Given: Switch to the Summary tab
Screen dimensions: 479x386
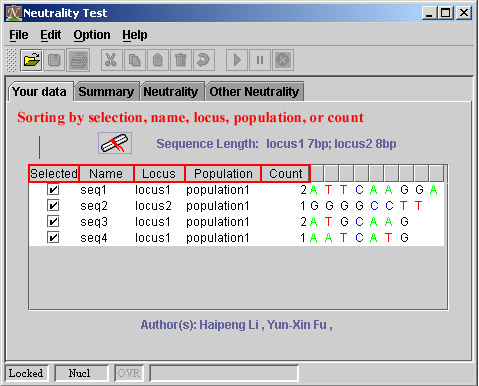Looking at the screenshot, I should [106, 92].
